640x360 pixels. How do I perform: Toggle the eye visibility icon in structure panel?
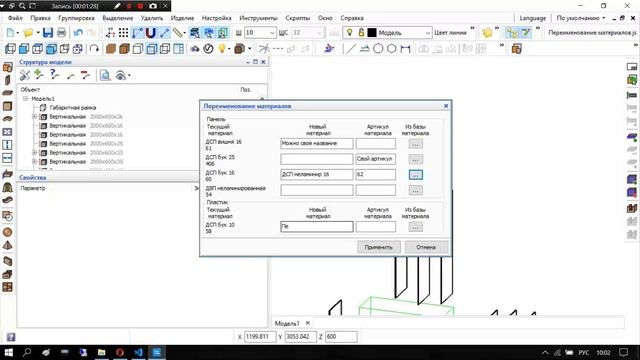pyautogui.click(x=120, y=75)
